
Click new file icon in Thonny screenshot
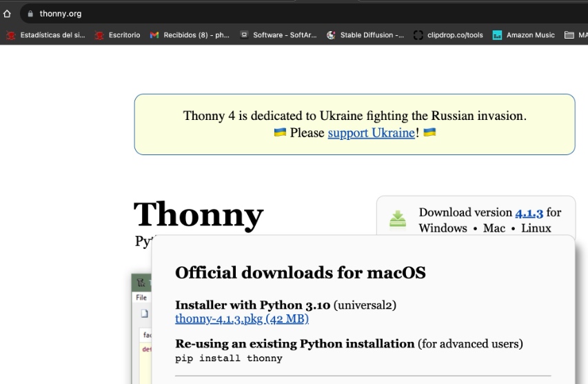tap(144, 314)
